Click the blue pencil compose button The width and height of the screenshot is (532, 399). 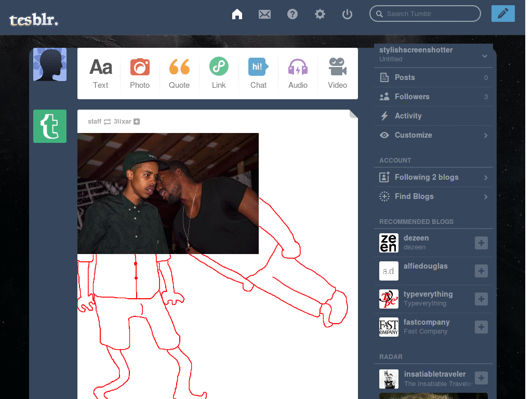(503, 14)
